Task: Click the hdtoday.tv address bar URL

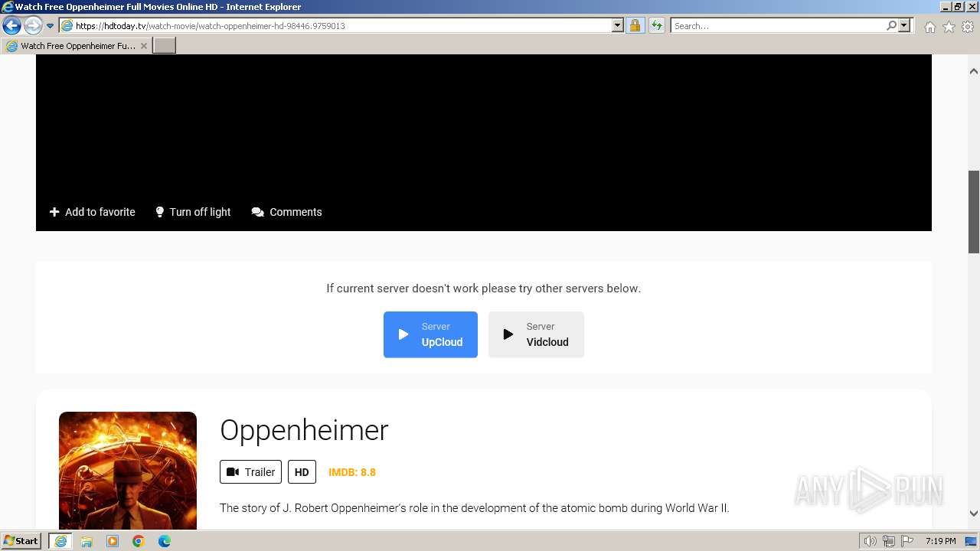Action: (211, 26)
